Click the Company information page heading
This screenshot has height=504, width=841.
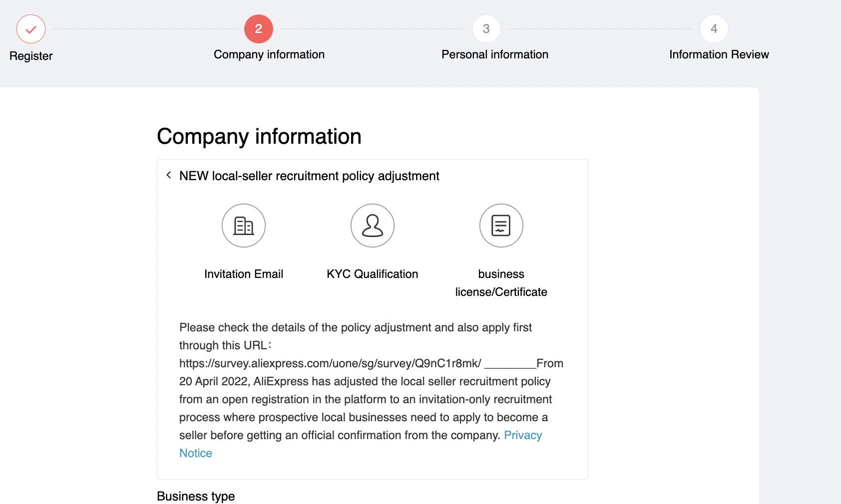(x=259, y=137)
